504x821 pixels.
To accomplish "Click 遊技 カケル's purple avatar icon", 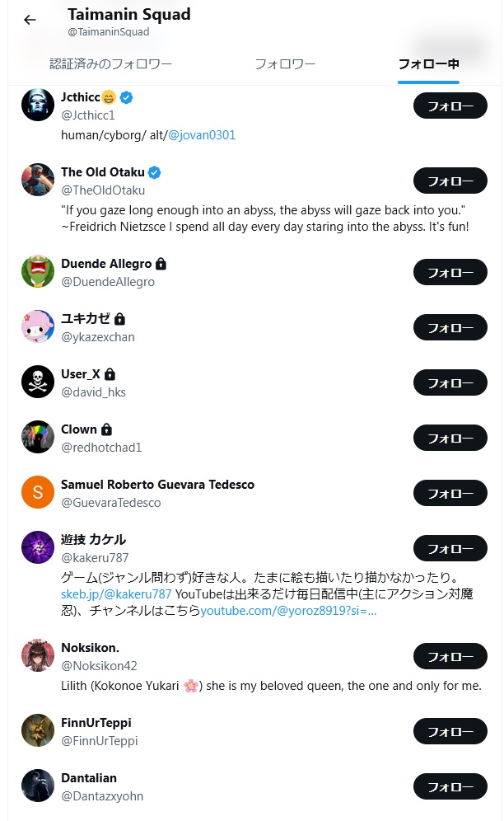I will pos(38,547).
